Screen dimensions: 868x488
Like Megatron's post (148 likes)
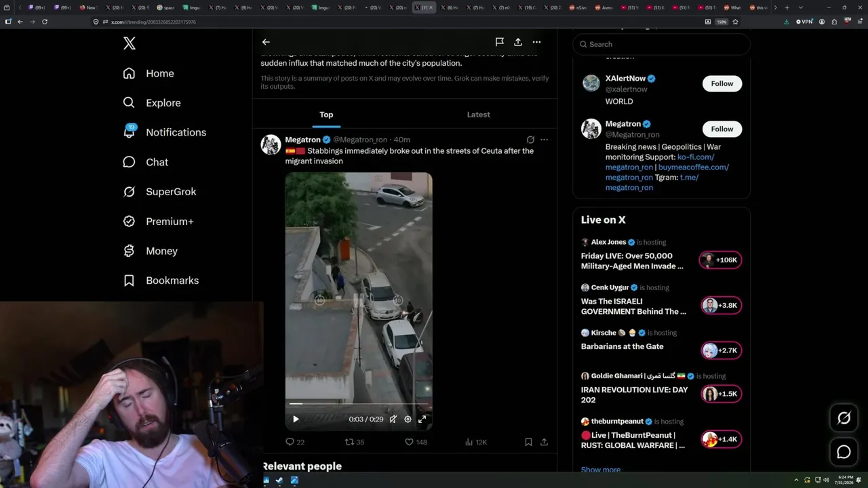click(x=416, y=442)
